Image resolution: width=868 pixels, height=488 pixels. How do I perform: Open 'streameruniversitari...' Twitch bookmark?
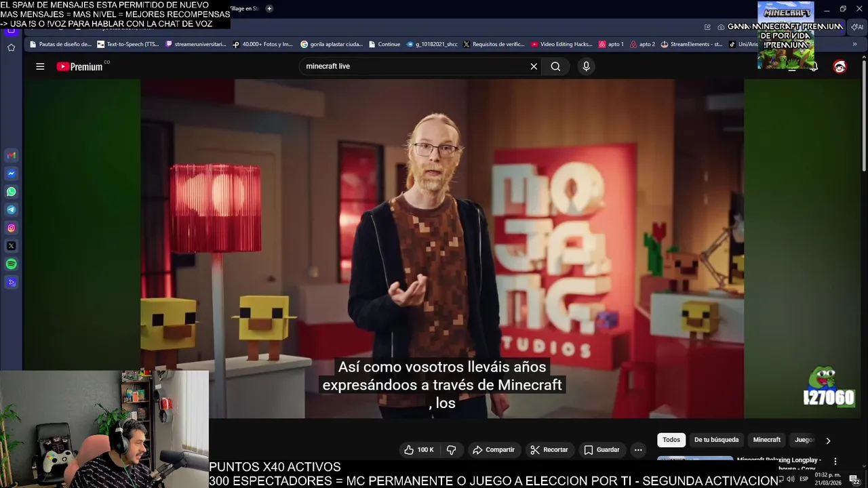tap(196, 44)
